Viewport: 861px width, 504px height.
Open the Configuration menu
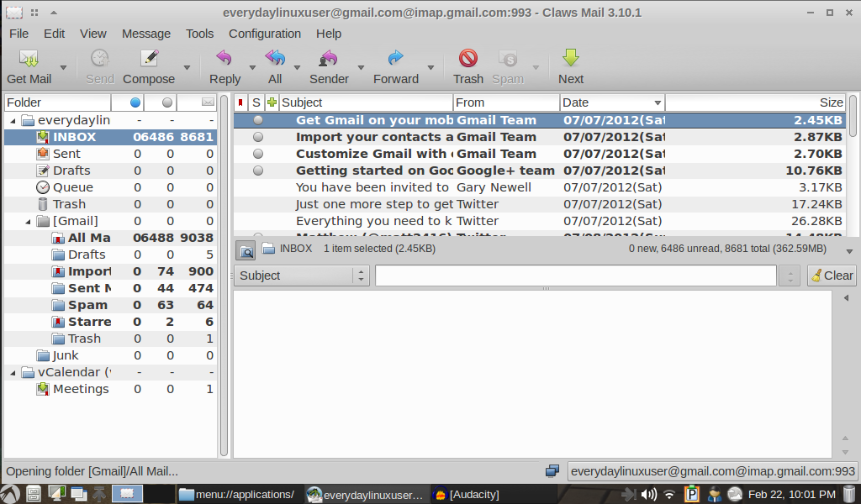coord(264,34)
